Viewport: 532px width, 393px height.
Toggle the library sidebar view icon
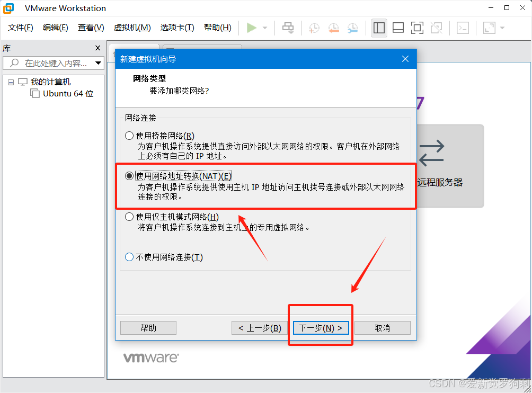coord(379,28)
